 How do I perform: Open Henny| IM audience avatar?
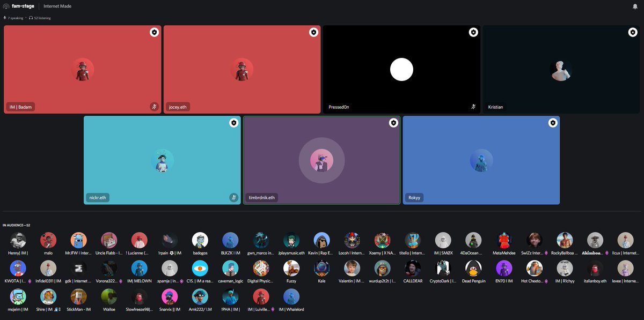18,240
